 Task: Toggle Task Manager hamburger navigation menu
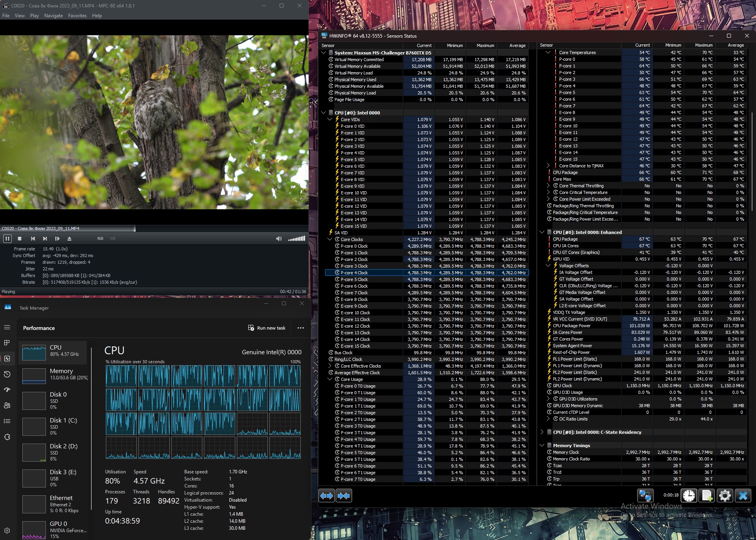coord(7,327)
